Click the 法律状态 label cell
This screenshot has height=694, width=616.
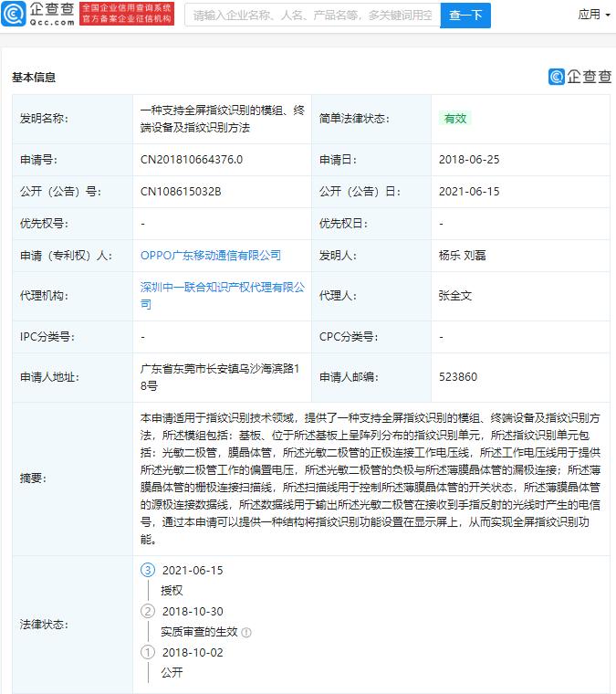(x=72, y=625)
